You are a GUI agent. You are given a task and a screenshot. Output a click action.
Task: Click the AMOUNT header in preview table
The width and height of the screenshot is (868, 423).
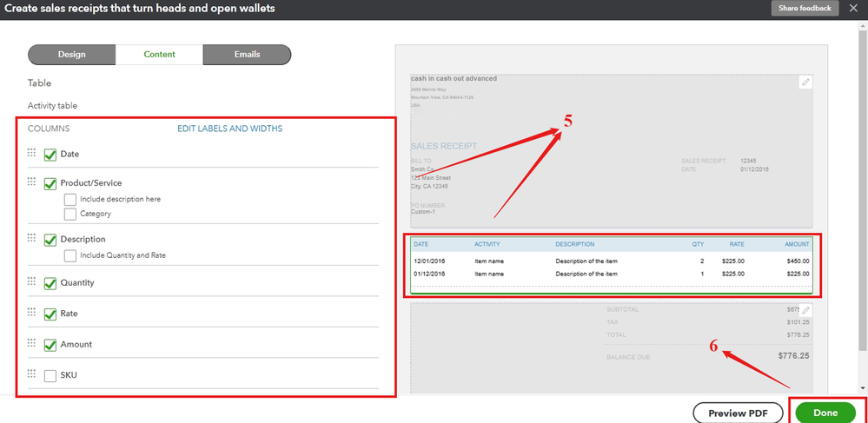click(797, 244)
